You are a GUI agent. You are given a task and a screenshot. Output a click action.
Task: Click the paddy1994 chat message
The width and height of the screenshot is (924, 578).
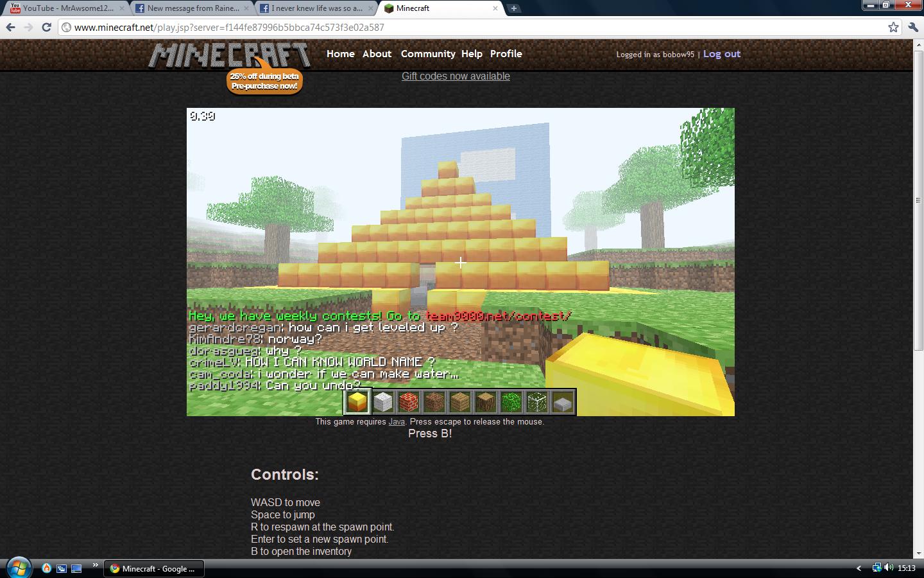pos(275,385)
